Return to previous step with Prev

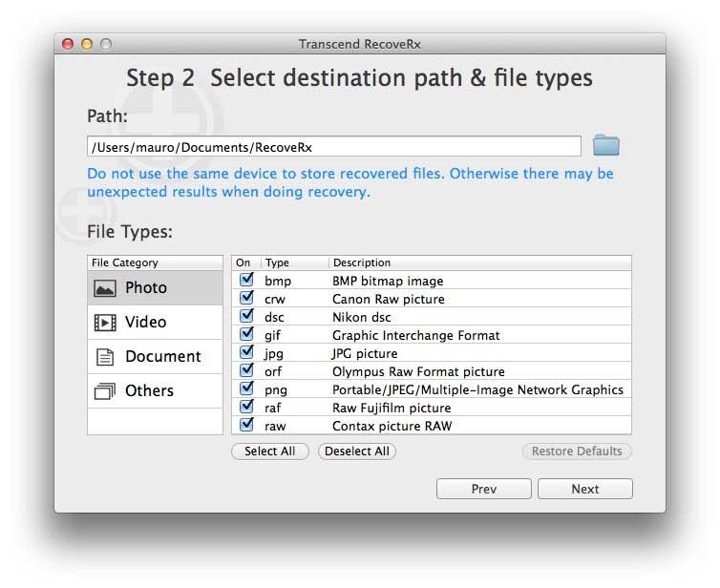click(x=484, y=489)
